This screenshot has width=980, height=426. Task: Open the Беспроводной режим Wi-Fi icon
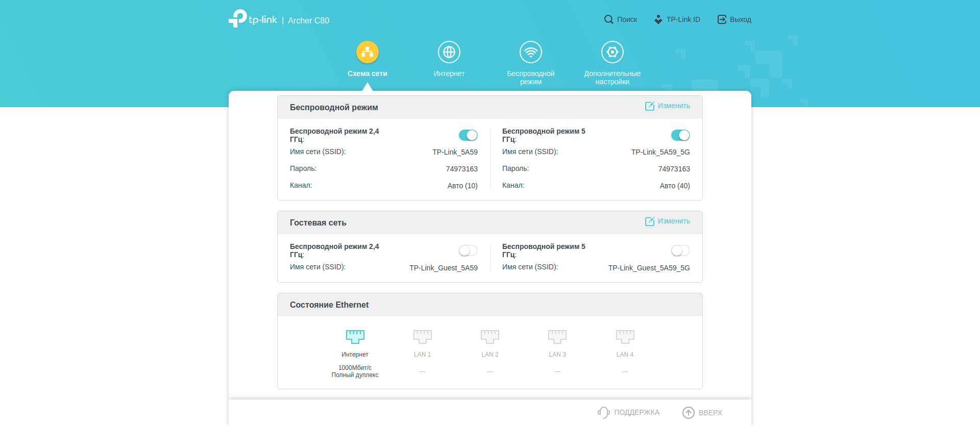click(530, 52)
